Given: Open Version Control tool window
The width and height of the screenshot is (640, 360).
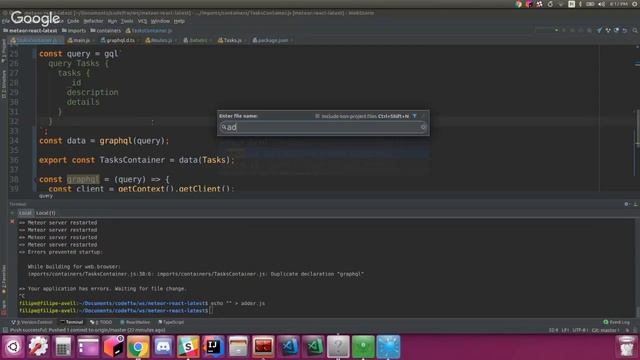Looking at the screenshot, I should point(31,322).
